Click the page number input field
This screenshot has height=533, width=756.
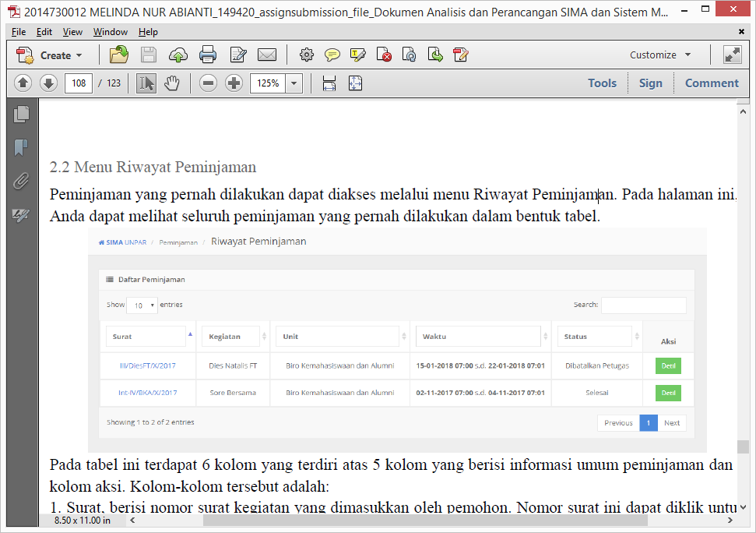point(79,83)
